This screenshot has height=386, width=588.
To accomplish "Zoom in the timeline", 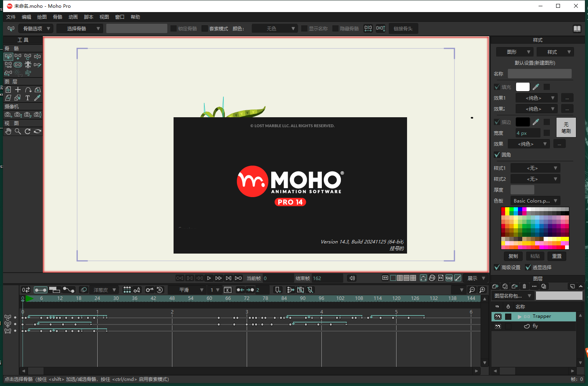I will tap(483, 290).
